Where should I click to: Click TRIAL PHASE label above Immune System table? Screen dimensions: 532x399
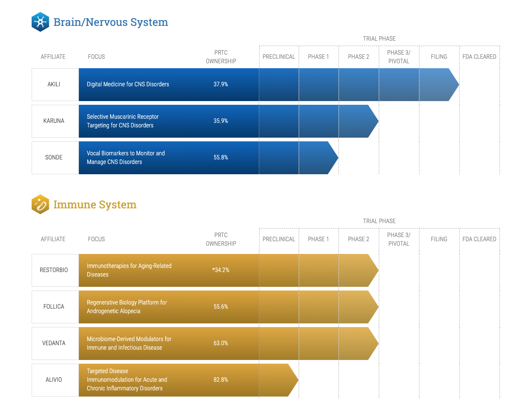point(379,221)
